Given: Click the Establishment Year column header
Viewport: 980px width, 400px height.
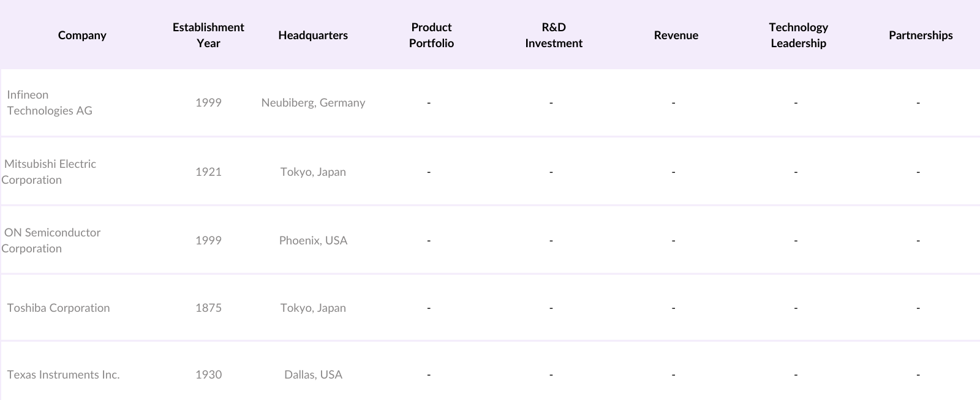Looking at the screenshot, I should click(x=208, y=35).
